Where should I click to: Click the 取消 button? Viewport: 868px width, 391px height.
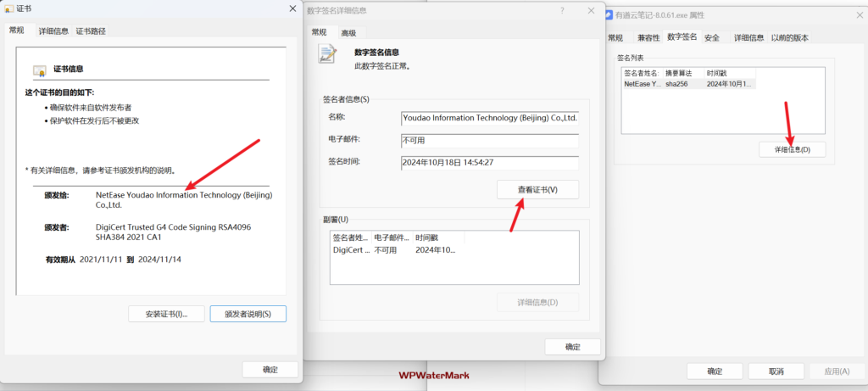776,371
